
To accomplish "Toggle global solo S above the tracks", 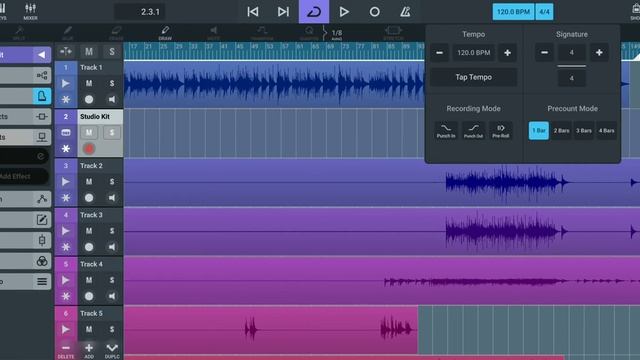I will click(x=112, y=51).
